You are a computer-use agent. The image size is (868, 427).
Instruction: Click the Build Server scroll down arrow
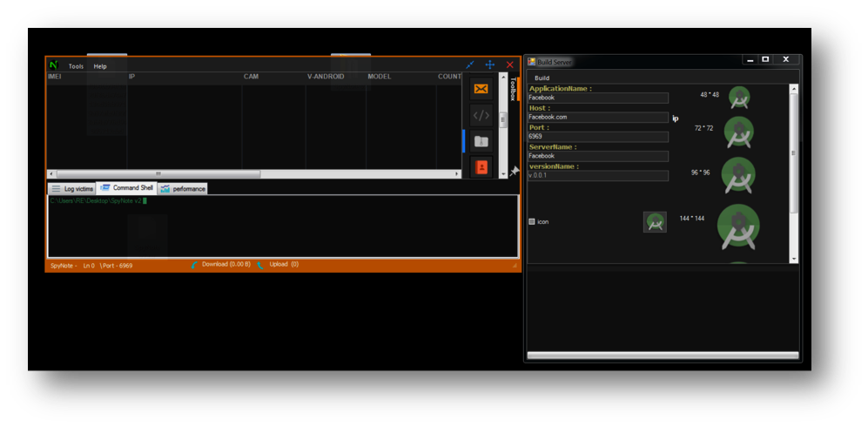click(x=793, y=259)
